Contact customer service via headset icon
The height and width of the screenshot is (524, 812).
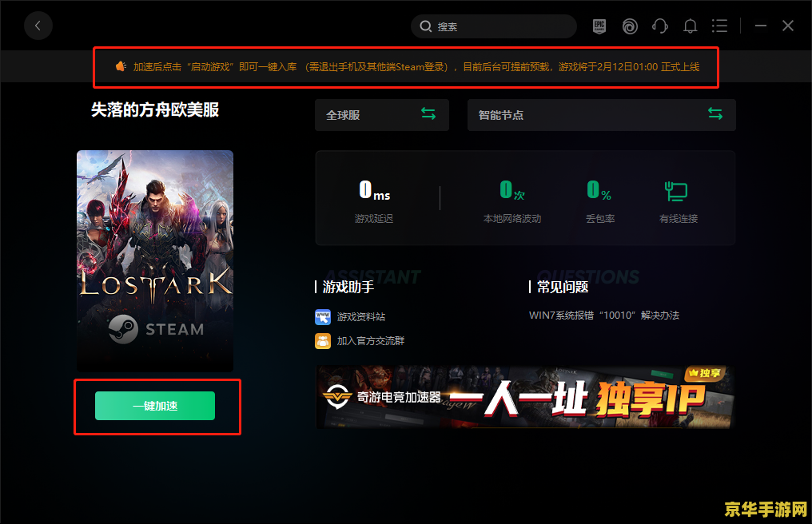click(660, 26)
